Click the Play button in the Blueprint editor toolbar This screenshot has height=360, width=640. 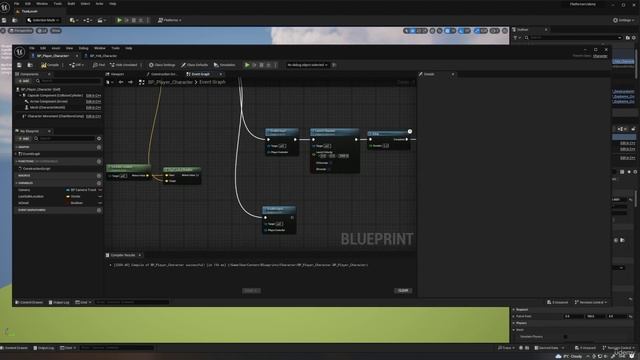click(247, 65)
